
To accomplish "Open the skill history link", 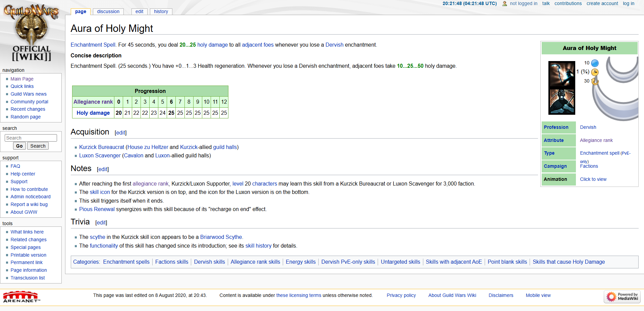I will (258, 246).
